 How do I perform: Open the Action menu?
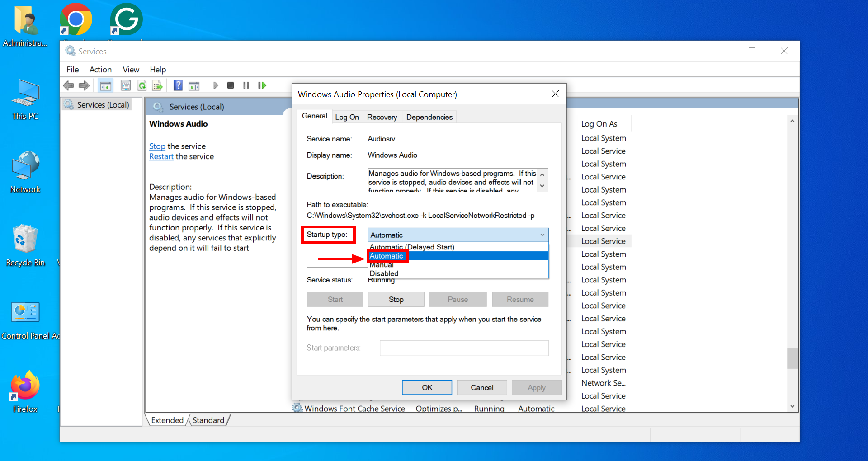click(x=100, y=70)
